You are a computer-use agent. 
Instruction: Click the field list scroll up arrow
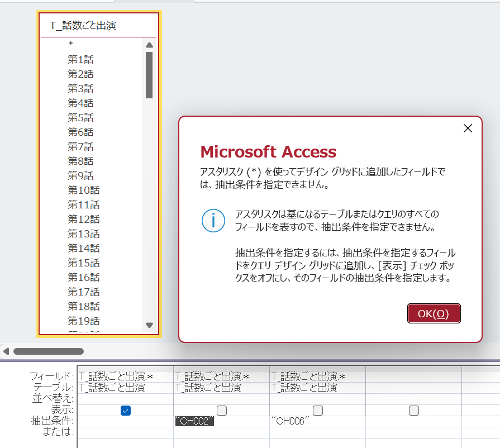pos(149,45)
